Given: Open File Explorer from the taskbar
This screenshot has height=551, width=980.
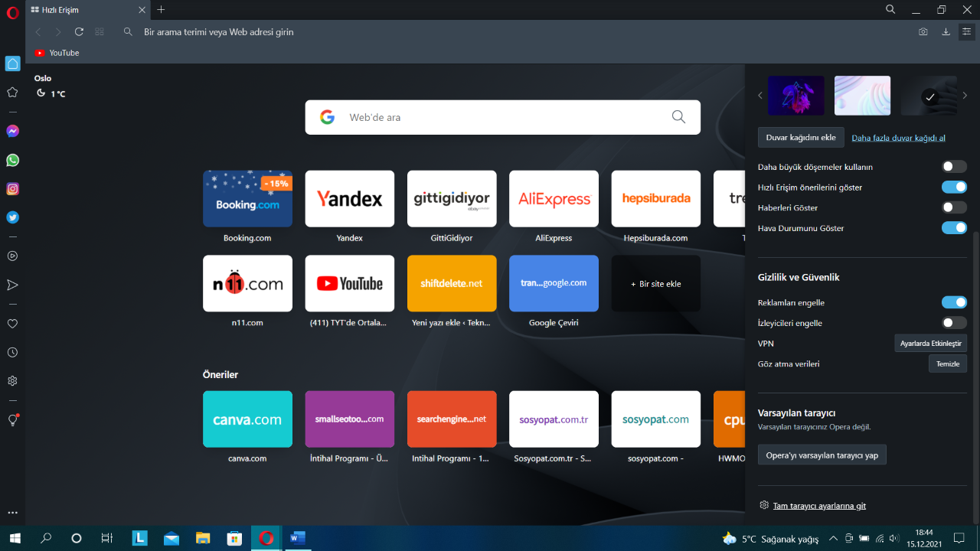Looking at the screenshot, I should [203, 538].
